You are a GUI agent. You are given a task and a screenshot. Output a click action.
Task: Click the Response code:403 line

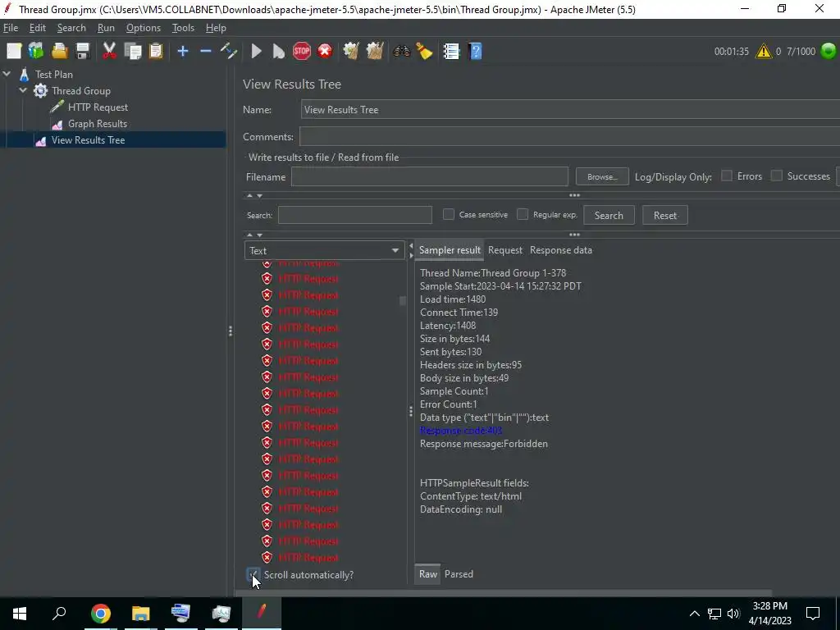pyautogui.click(x=461, y=431)
